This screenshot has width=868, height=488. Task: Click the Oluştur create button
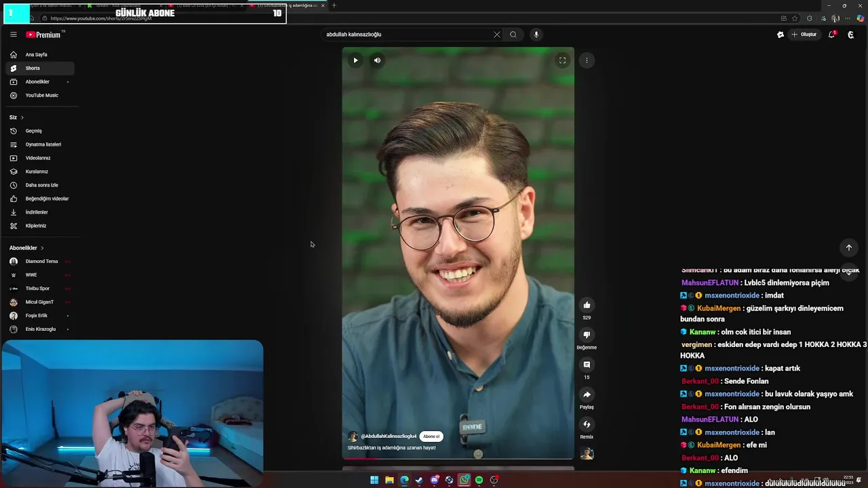click(x=804, y=35)
